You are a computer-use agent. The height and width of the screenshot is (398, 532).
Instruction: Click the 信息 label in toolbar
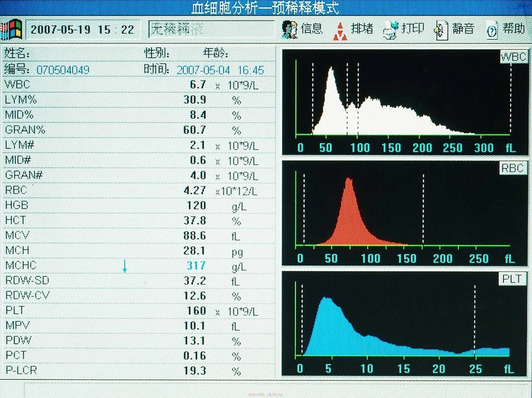pyautogui.click(x=312, y=28)
